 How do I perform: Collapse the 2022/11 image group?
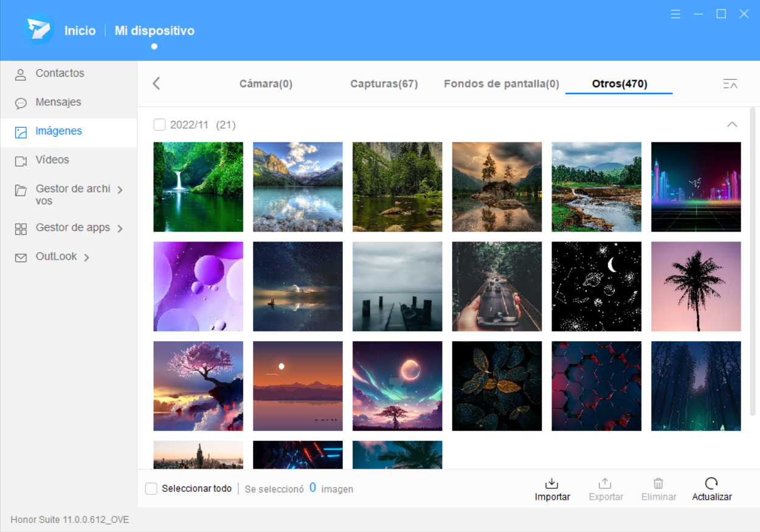tap(732, 125)
